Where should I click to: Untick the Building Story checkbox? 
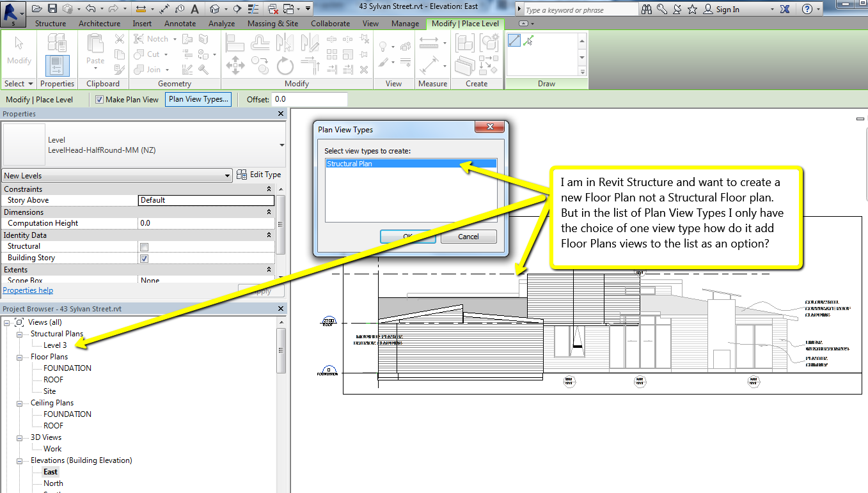pos(145,258)
